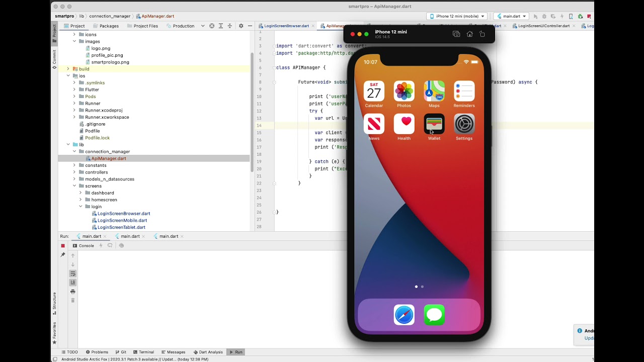Select ApiManager.dart in project tree
This screenshot has width=644, height=362.
coord(108,158)
